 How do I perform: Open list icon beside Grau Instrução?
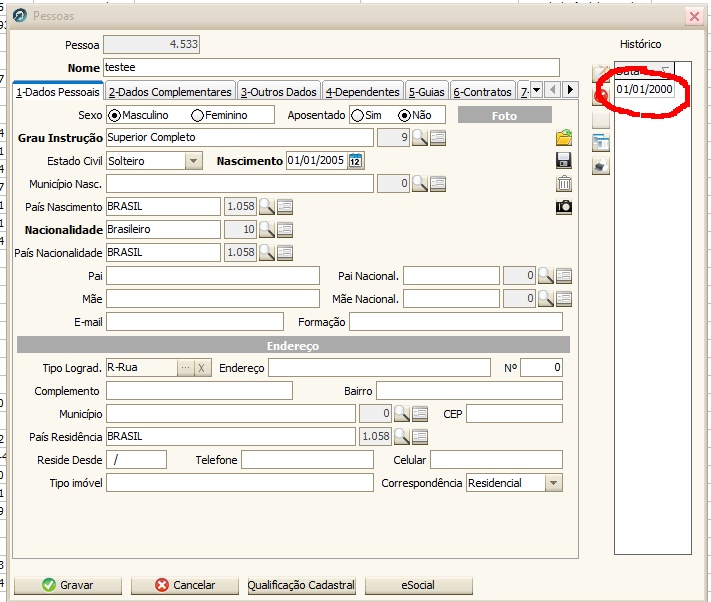point(438,137)
